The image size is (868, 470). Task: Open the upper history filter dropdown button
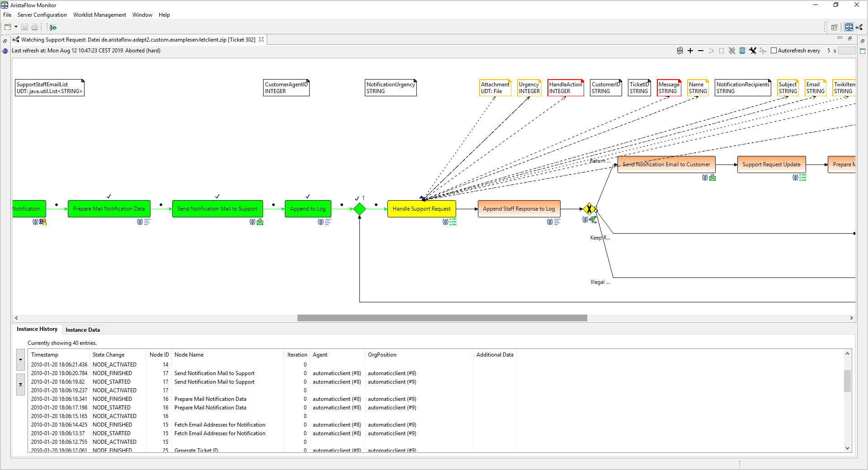point(20,360)
